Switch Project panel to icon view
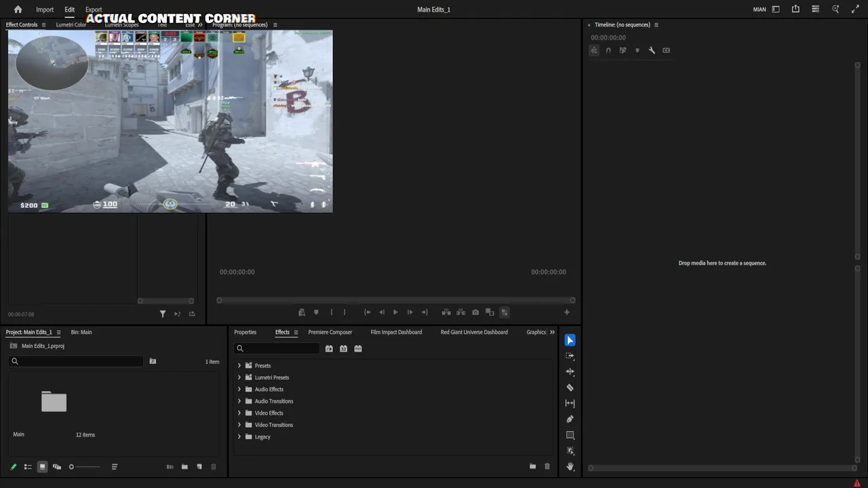Screen dimensions: 868x488 click(x=42, y=467)
